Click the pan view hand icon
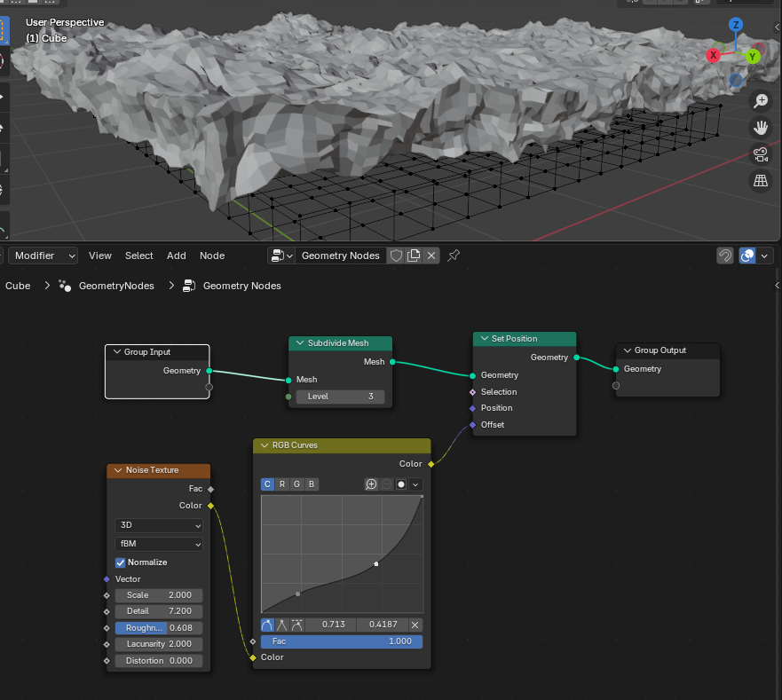 pos(760,128)
